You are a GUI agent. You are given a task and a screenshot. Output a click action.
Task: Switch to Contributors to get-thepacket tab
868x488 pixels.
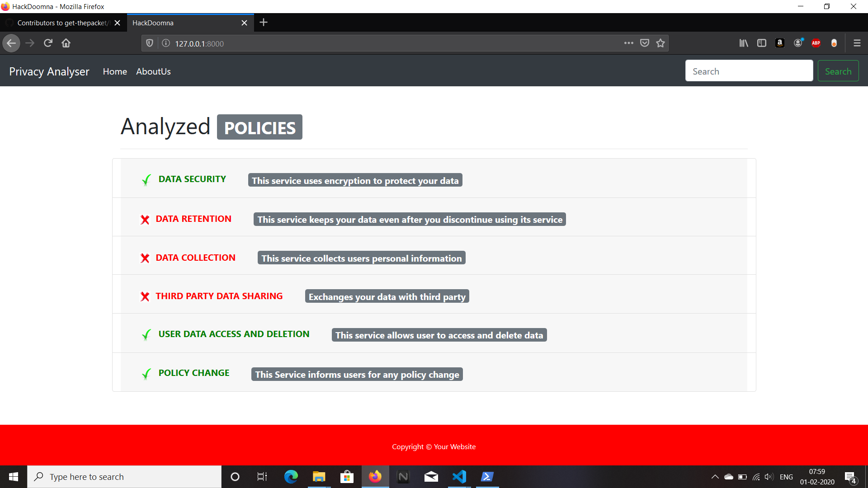(62, 23)
